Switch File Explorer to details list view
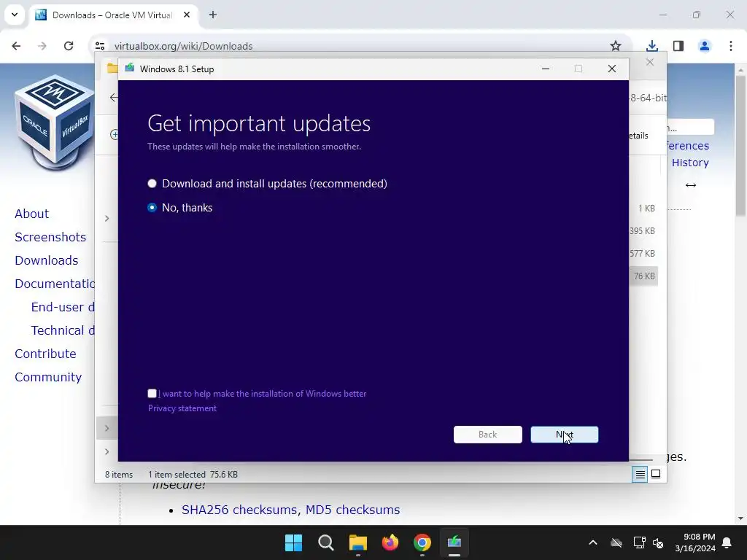Viewport: 747px width, 560px height. point(640,474)
